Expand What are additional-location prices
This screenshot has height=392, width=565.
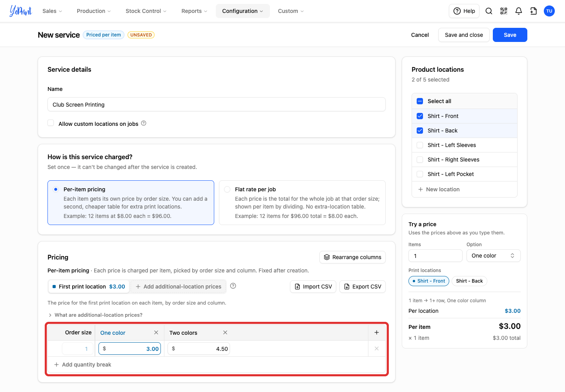95,315
